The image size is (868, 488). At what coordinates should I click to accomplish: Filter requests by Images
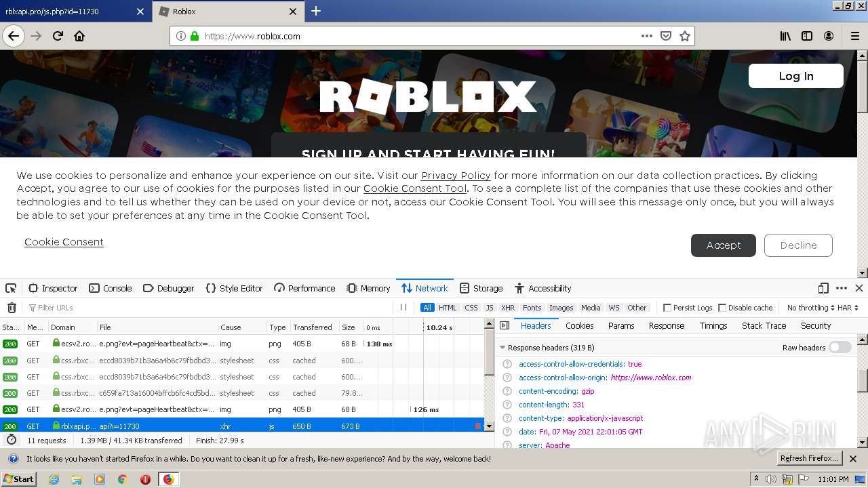[561, 308]
